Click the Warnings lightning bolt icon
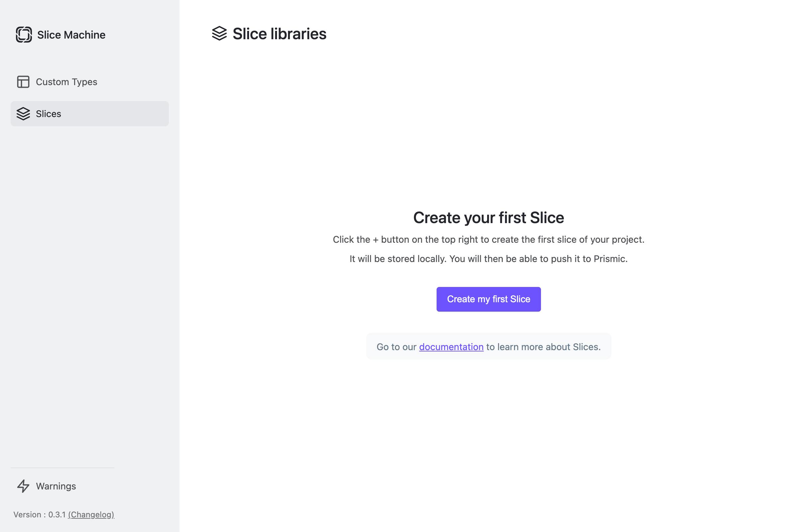The height and width of the screenshot is (532, 798). pos(23,486)
